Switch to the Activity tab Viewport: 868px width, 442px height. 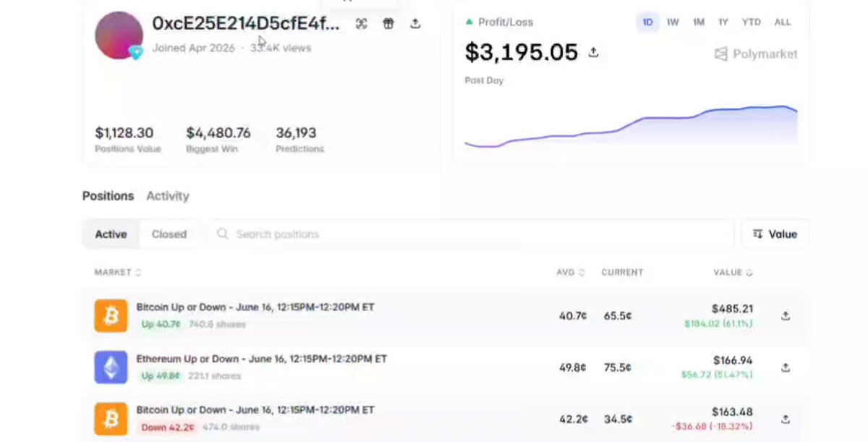(x=167, y=196)
